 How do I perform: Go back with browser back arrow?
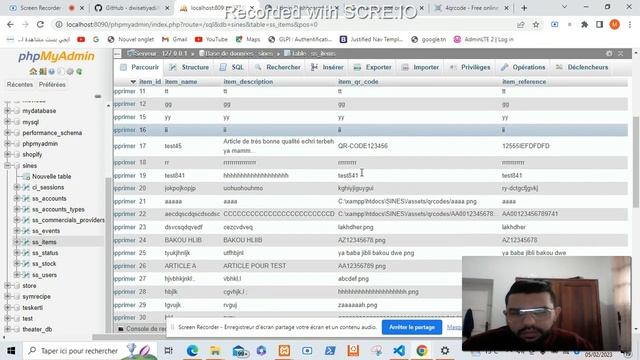pyautogui.click(x=10, y=24)
